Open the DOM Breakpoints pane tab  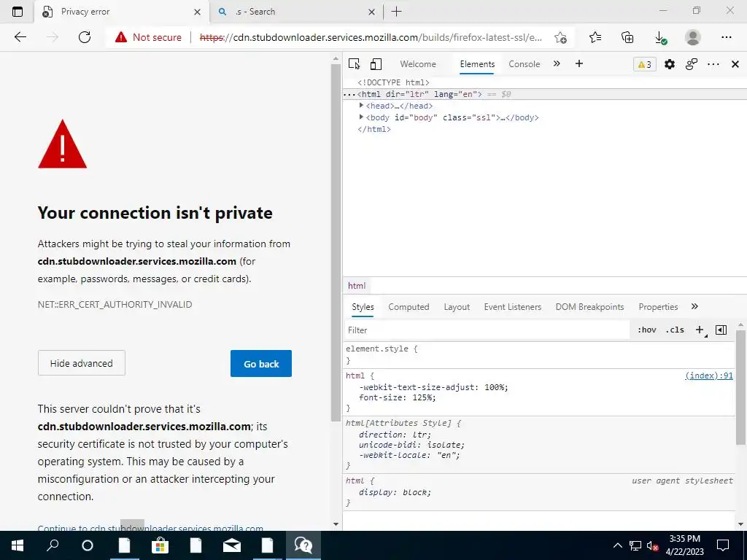[x=589, y=307]
